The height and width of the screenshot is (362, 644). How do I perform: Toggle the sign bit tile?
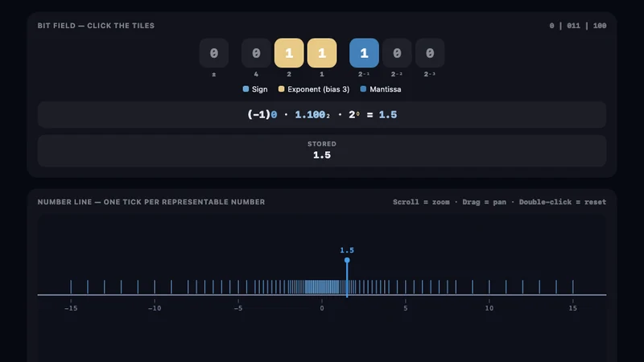pos(214,53)
